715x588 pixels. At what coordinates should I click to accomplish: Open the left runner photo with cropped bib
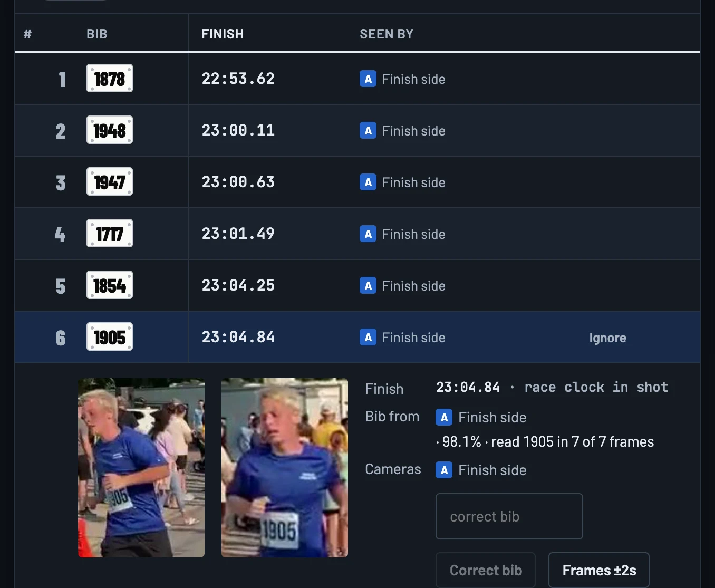click(x=141, y=468)
